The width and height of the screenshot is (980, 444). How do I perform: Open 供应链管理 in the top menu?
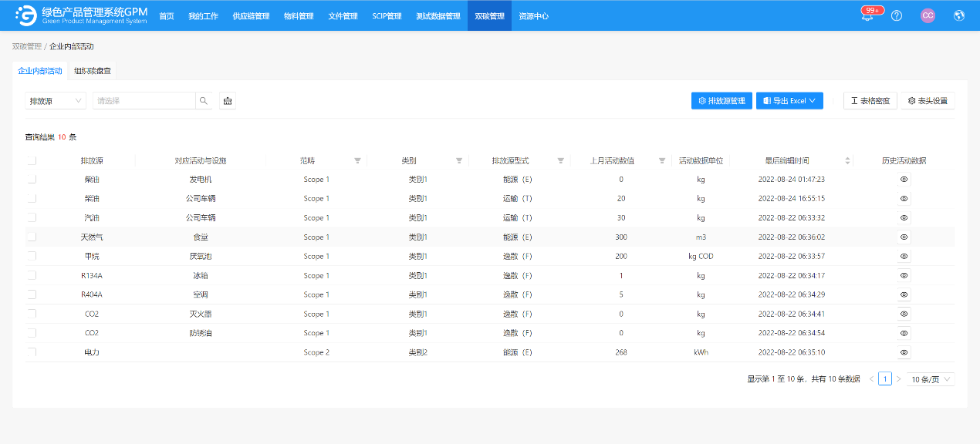point(251,15)
